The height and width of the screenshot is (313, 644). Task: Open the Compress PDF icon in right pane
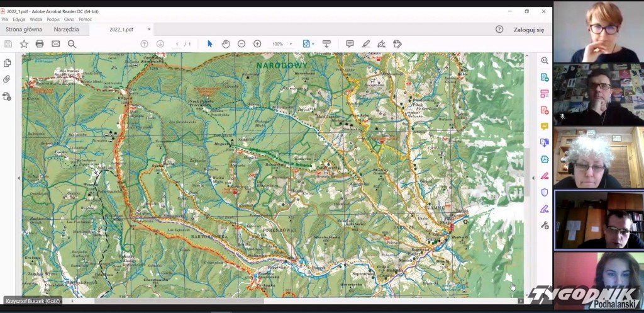point(545,159)
